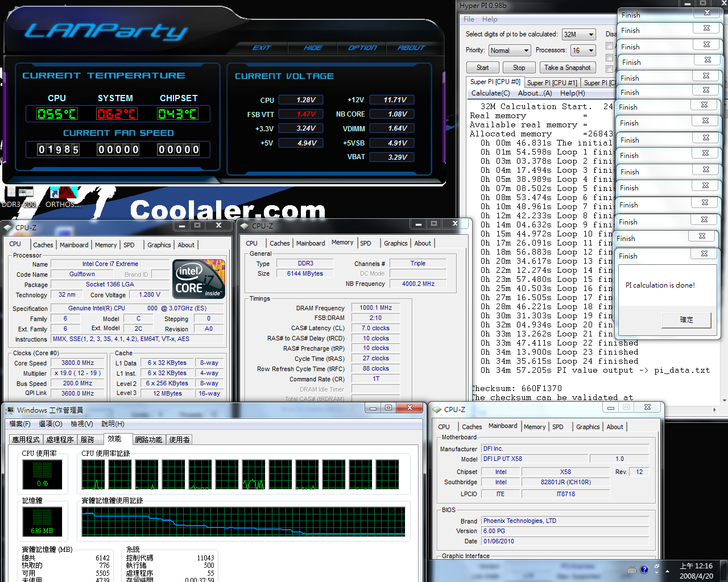Click the DFI LP UT X58 model field

point(535,459)
